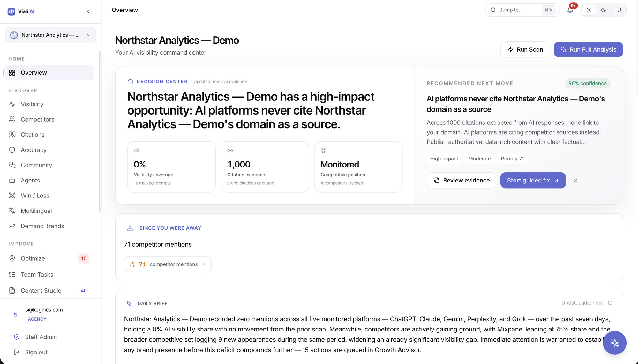Click the Sign out icon

point(17,352)
